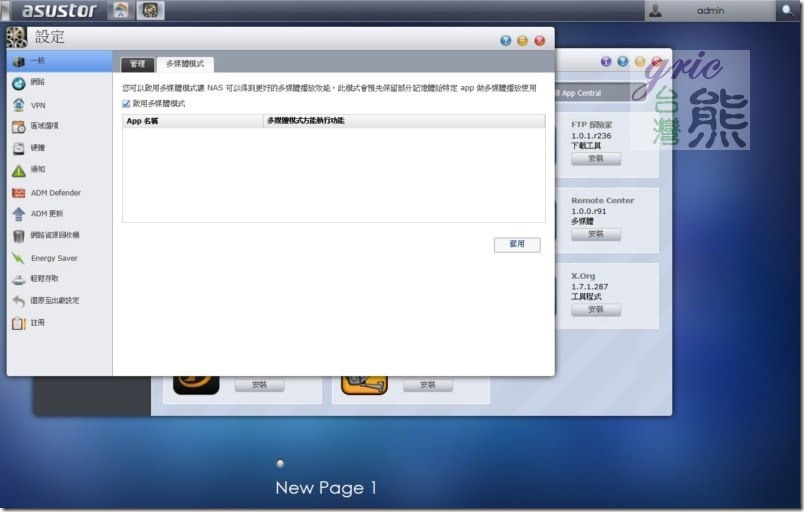Click the App 名稱 column header
Viewport: 804px width, 512px height.
click(x=193, y=121)
